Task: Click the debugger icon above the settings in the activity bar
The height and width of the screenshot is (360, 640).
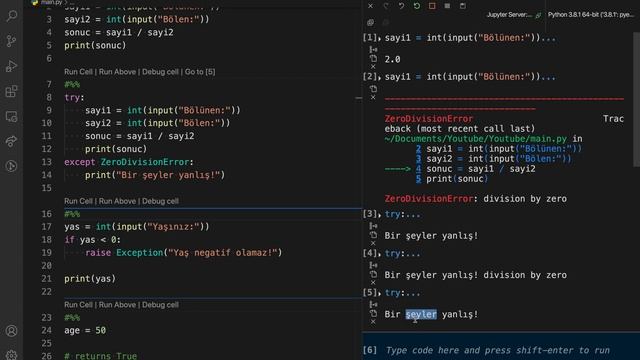Action: pos(11,167)
